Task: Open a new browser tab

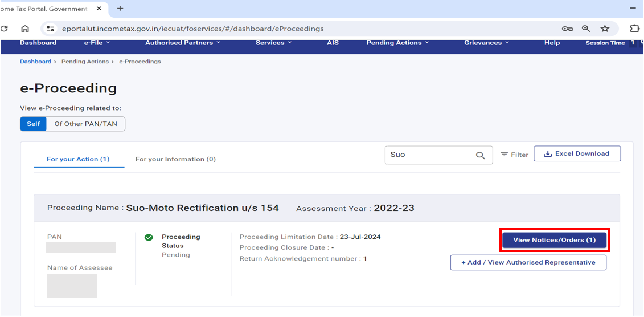Action: pyautogui.click(x=120, y=9)
